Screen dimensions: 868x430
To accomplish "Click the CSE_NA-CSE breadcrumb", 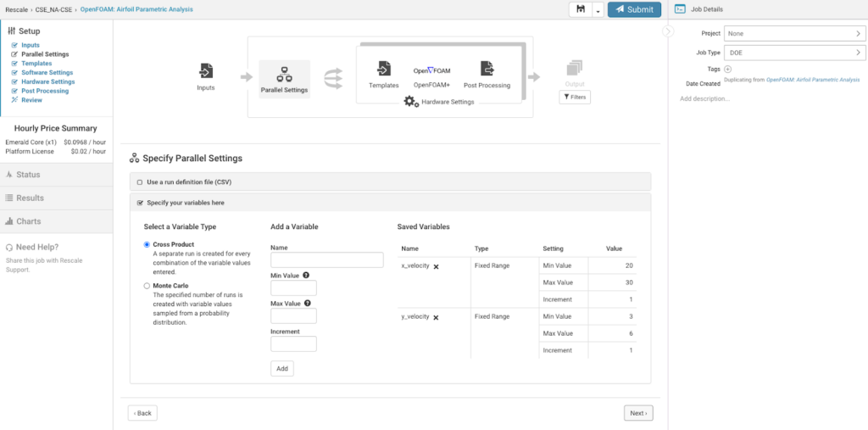I will point(53,9).
